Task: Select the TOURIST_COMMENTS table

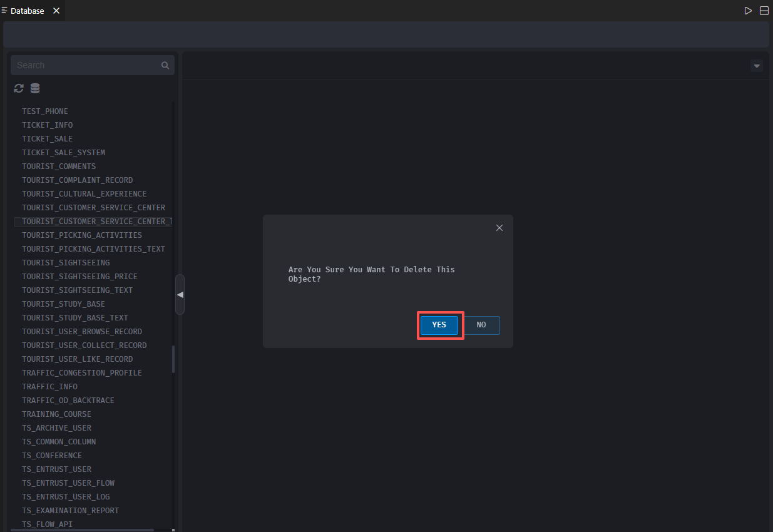Action: point(59,166)
